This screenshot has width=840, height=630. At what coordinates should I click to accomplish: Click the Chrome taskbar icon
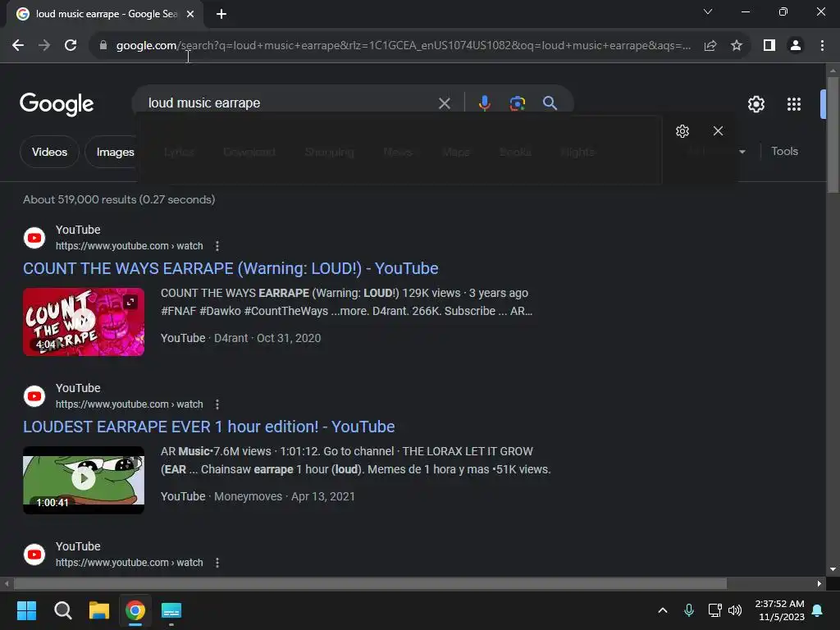[135, 610]
